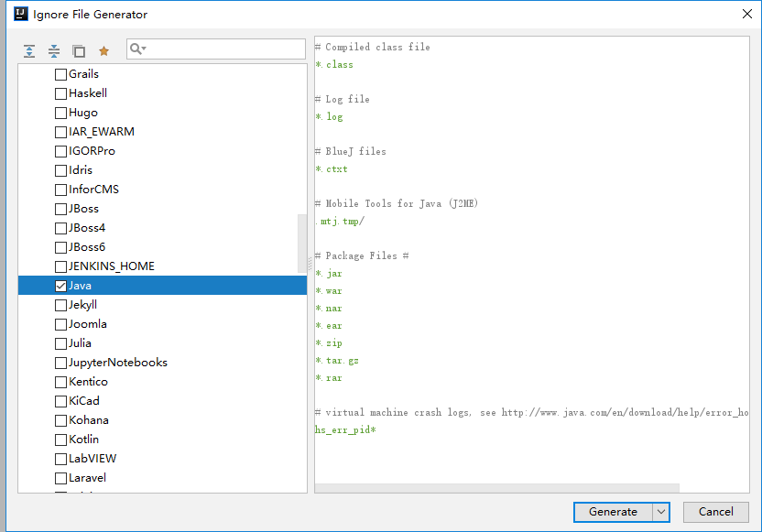
Task: Click the '*.log' preview line
Action: [329, 117]
